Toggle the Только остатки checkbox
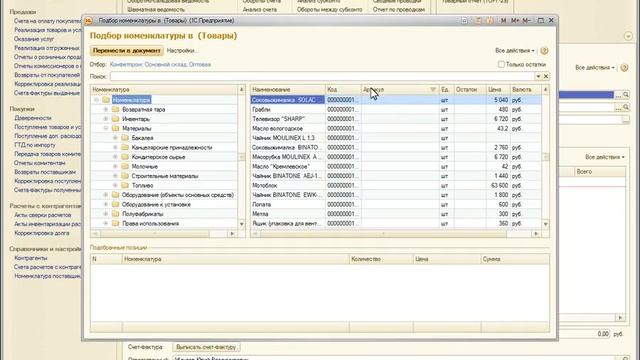640x360 pixels. point(501,64)
